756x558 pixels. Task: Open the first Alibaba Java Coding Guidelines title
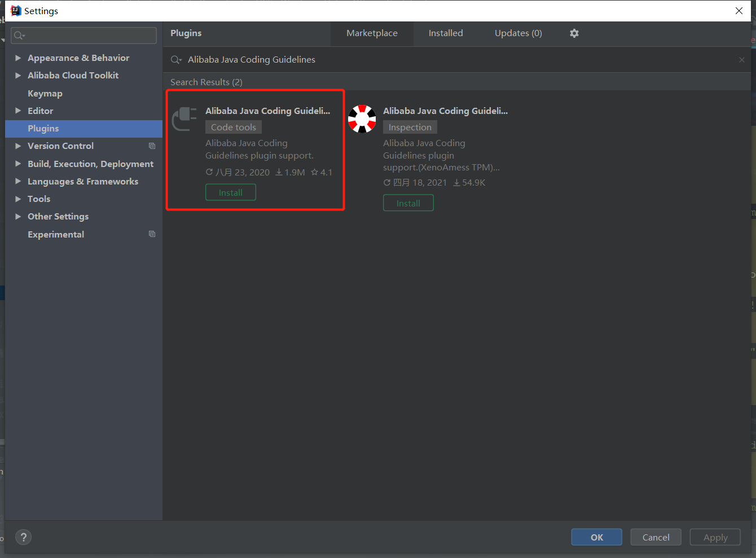(268, 111)
